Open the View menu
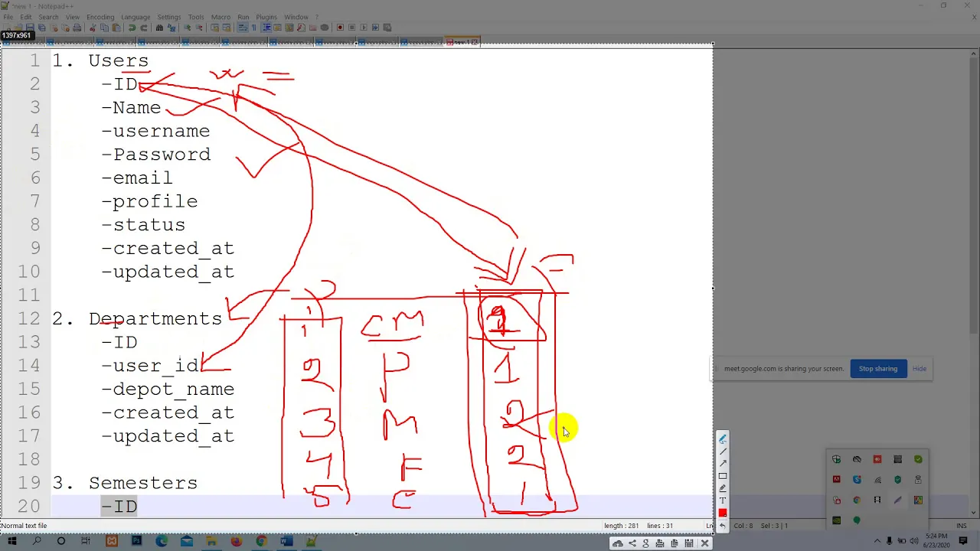The height and width of the screenshot is (551, 980). (73, 17)
